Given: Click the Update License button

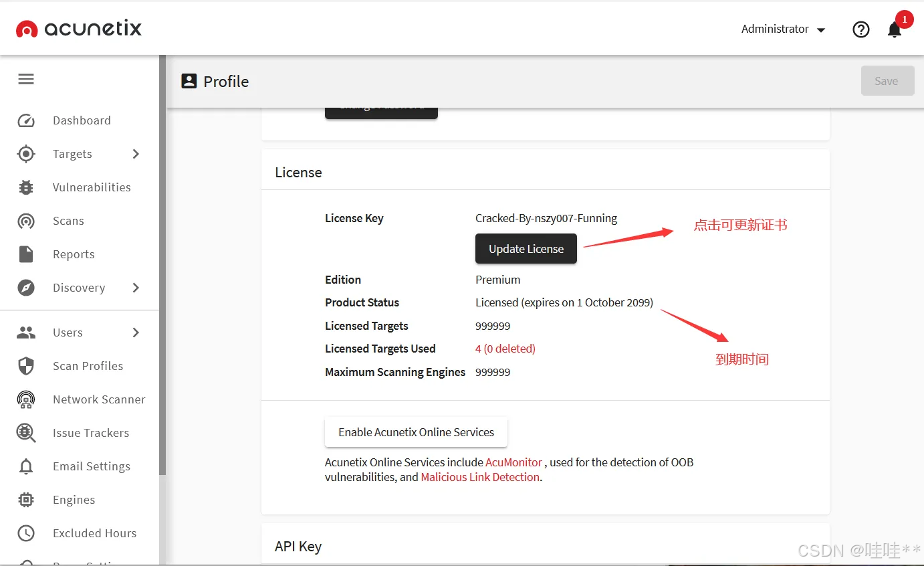Looking at the screenshot, I should 526,249.
